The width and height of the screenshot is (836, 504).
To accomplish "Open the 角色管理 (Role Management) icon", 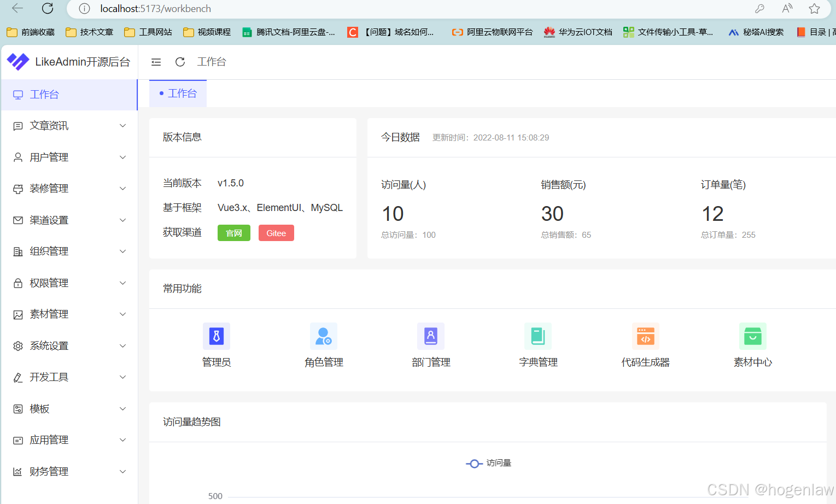I will click(x=324, y=336).
